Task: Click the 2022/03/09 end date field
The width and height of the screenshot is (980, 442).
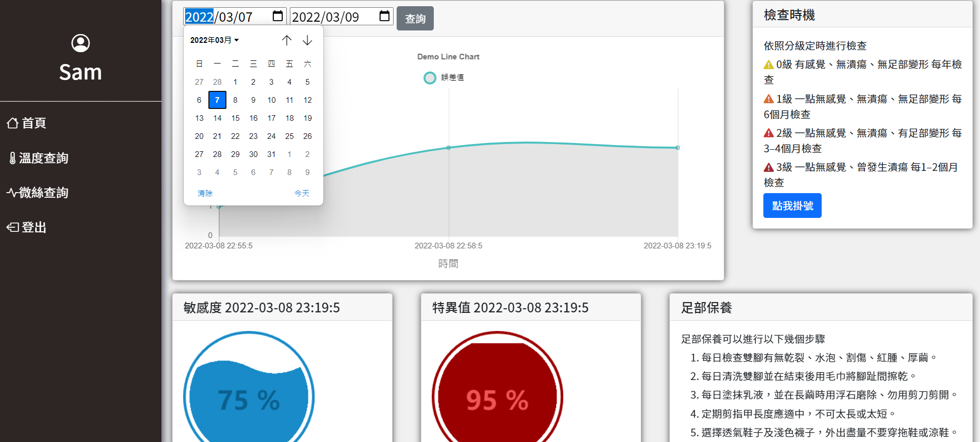Action: click(330, 17)
